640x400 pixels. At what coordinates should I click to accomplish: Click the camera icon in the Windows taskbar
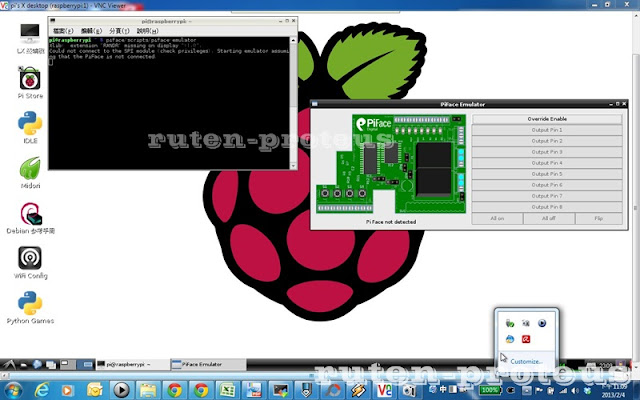coord(409,391)
